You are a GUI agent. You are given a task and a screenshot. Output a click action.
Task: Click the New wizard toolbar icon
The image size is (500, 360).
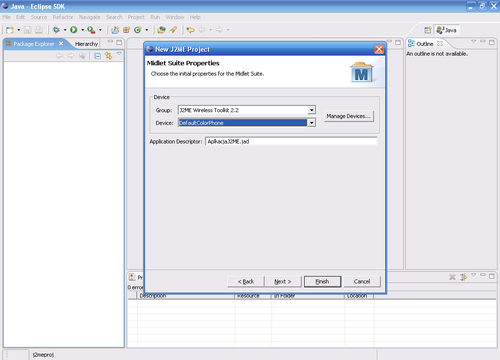click(x=10, y=30)
